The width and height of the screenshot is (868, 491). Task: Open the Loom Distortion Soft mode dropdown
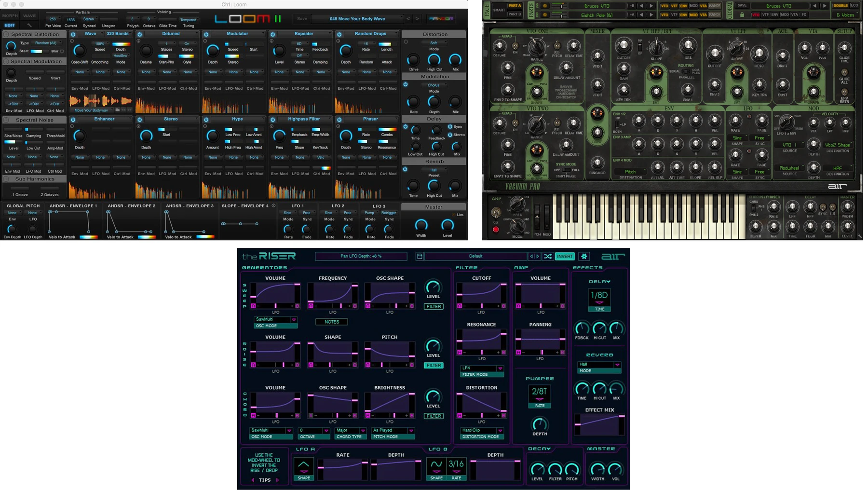(x=434, y=43)
